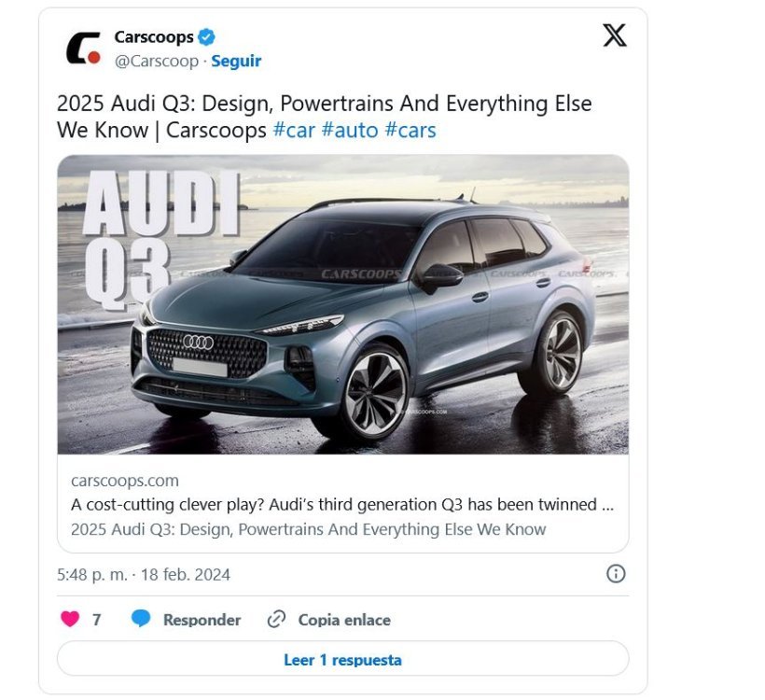Click Copia enlace text
765x700 pixels.
pyautogui.click(x=344, y=620)
